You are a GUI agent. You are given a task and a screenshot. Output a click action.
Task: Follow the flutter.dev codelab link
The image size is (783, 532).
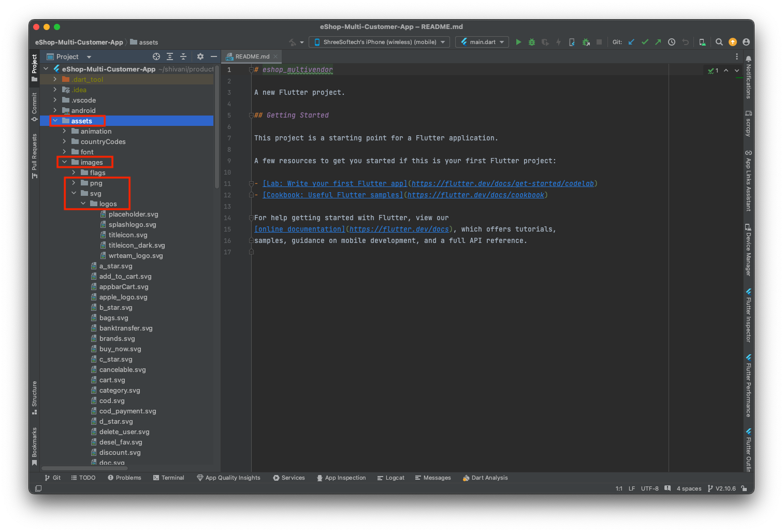coord(502,183)
